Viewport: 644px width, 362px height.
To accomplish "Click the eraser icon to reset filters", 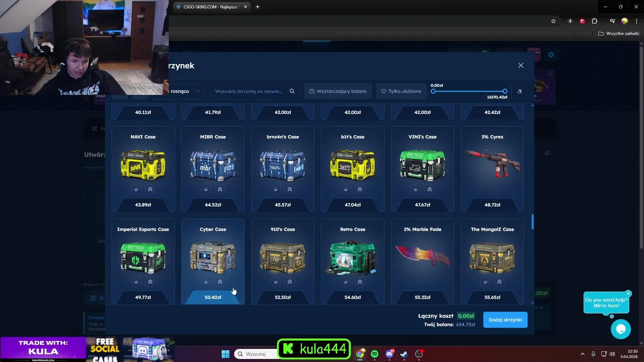I will click(x=519, y=92).
